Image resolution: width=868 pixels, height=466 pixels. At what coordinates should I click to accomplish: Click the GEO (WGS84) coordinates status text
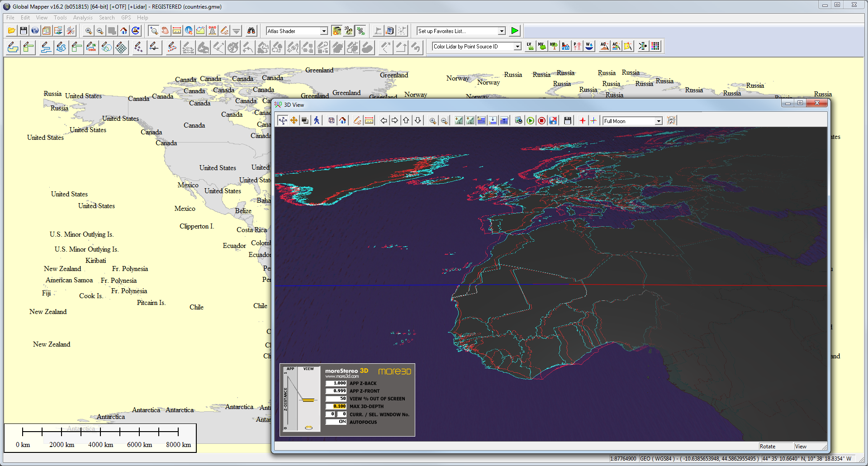[700, 459]
